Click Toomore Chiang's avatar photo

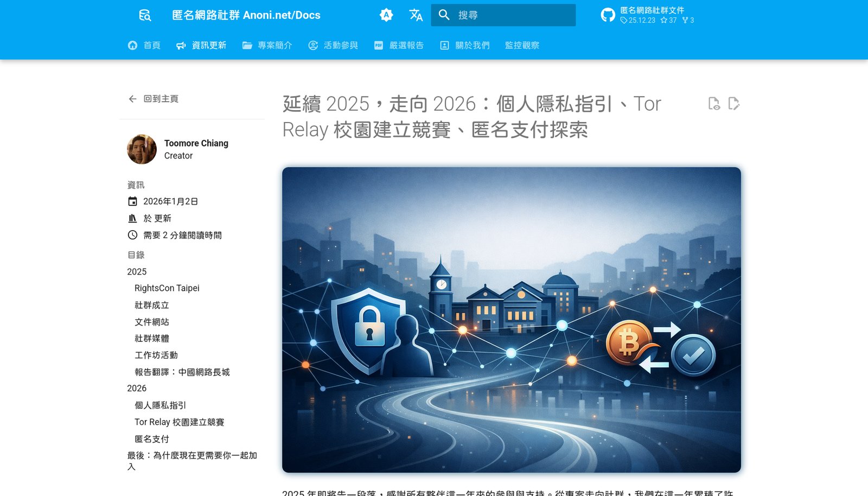(142, 149)
